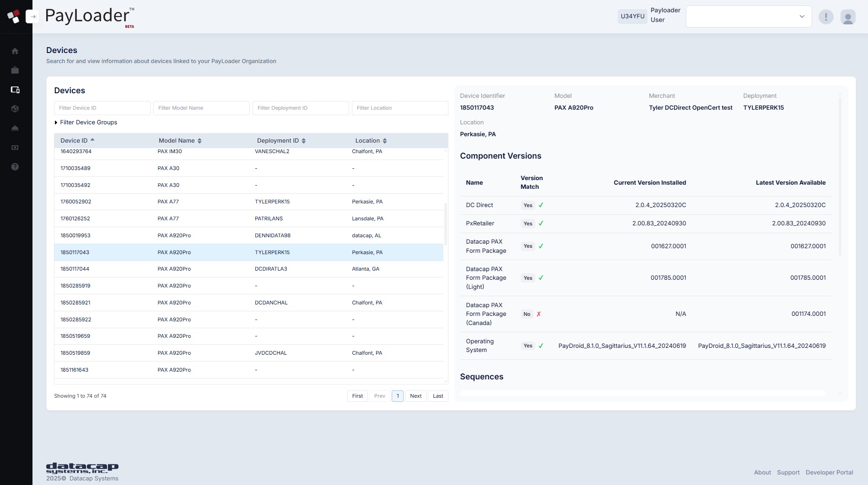Screen dimensions: 868x485
Task: Open the Help question mark icon
Action: pyautogui.click(x=15, y=167)
